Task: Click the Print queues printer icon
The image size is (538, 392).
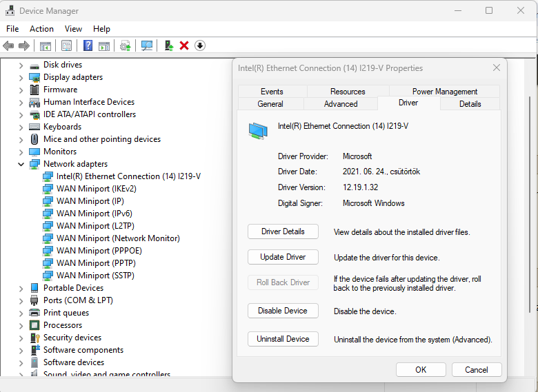Action: pos(34,313)
